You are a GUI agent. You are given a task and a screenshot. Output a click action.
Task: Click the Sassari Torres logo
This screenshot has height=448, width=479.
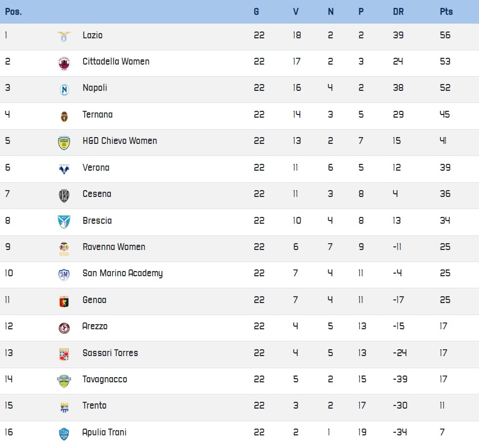point(64,355)
